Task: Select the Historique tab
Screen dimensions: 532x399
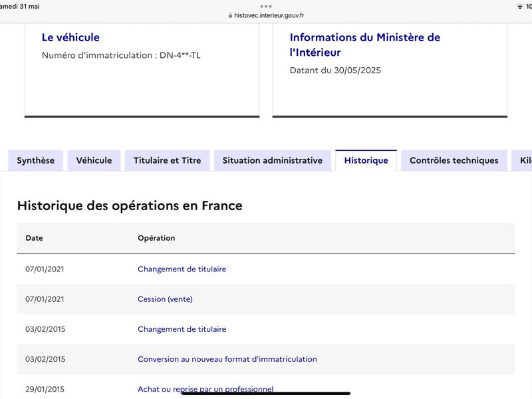Action: (366, 160)
